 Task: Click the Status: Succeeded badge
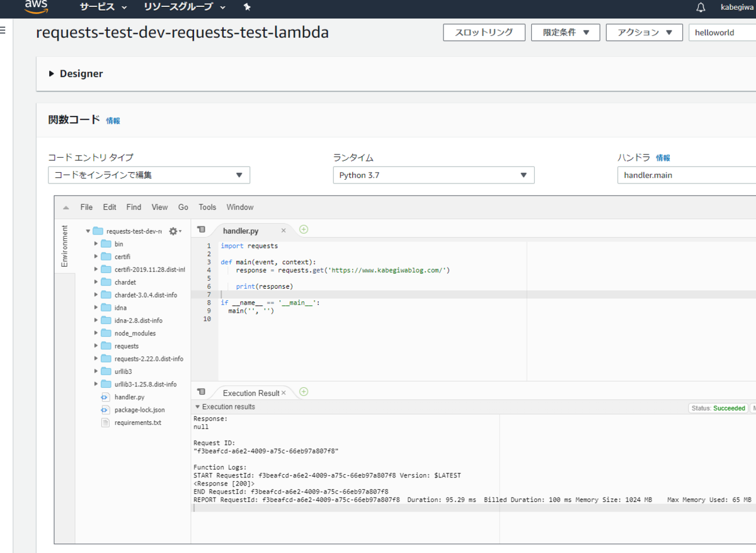[x=718, y=408]
